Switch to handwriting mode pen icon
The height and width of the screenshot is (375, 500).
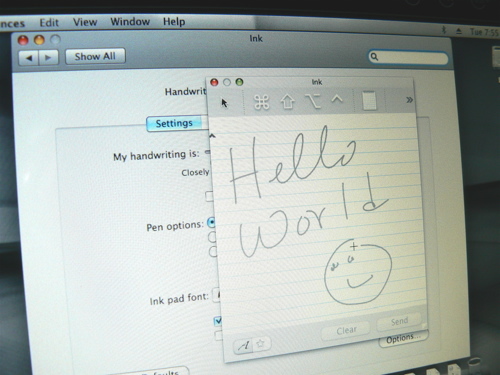(x=243, y=346)
